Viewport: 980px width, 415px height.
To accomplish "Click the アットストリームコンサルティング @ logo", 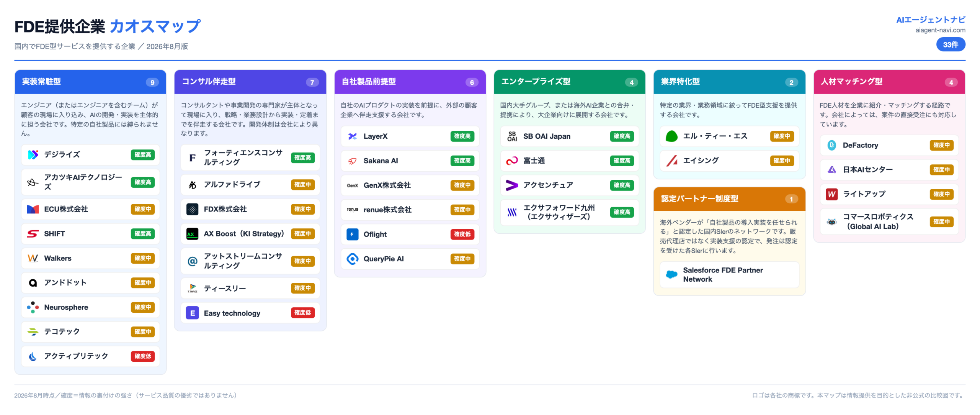I will pyautogui.click(x=193, y=261).
